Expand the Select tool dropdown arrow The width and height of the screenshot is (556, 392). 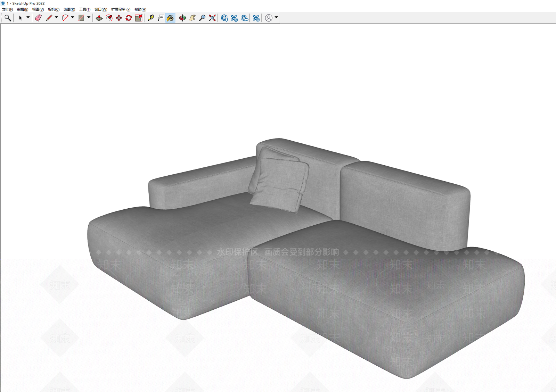click(28, 17)
